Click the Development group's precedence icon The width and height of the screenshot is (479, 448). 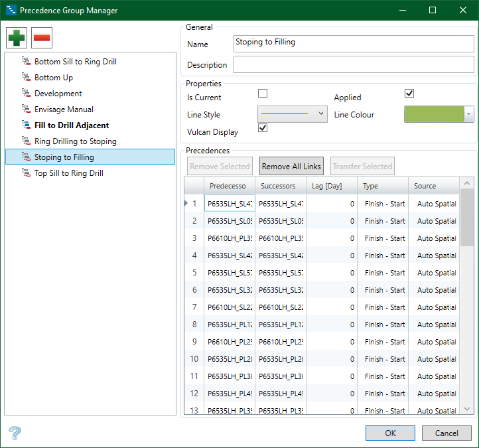[27, 94]
